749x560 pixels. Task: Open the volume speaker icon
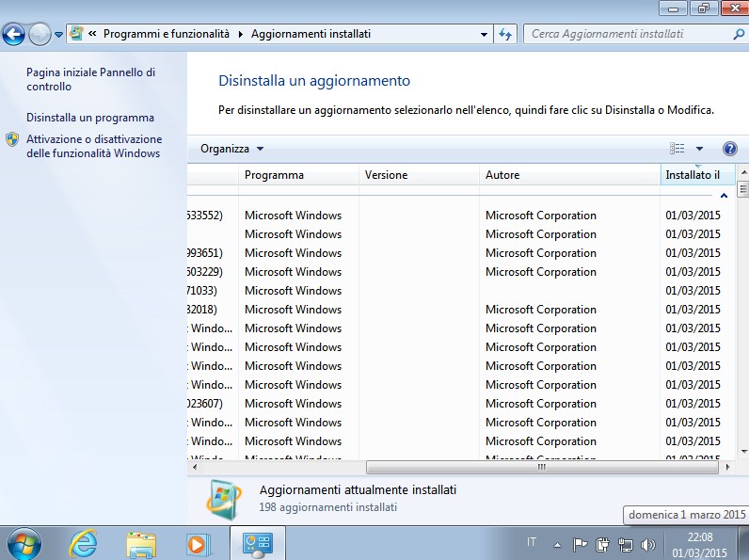tap(648, 544)
